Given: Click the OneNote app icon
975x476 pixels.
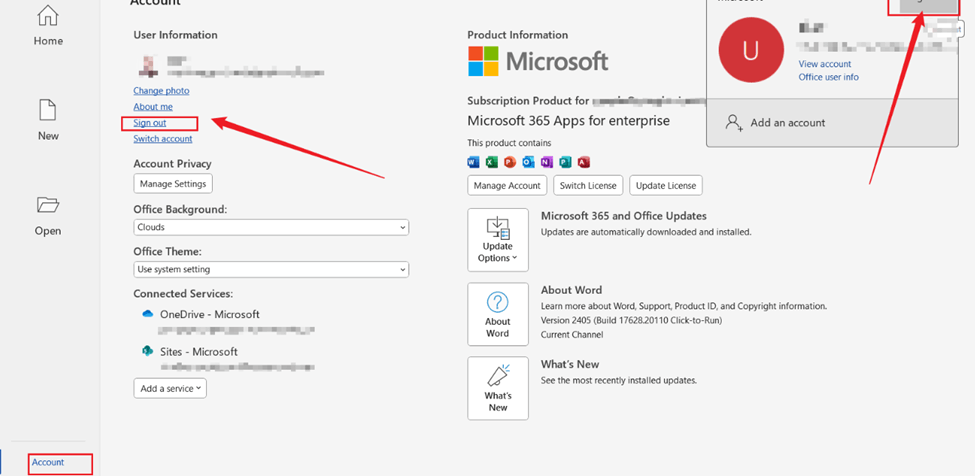Looking at the screenshot, I should pyautogui.click(x=547, y=162).
